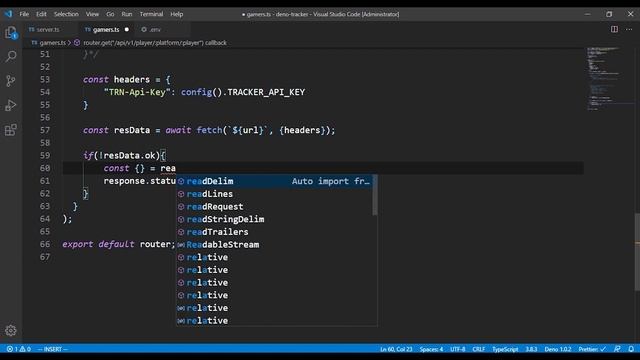Click router.get callback breadcrumb

150,42
